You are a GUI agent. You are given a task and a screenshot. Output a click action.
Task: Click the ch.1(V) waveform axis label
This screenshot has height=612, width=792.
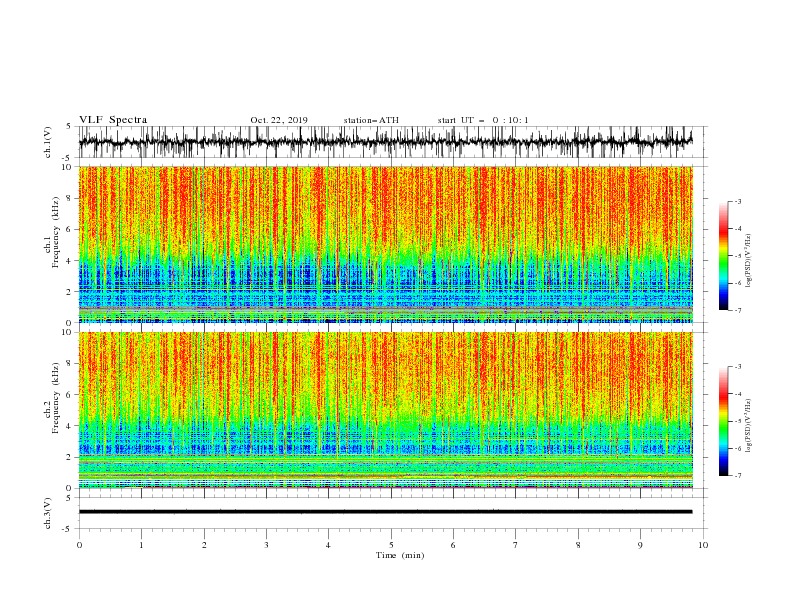click(x=48, y=142)
